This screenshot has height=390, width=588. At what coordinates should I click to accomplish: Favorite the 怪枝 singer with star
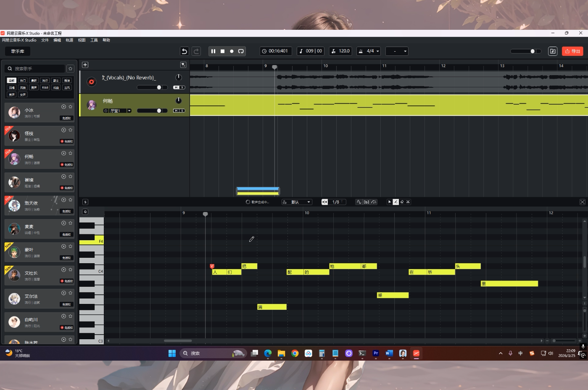click(x=70, y=130)
